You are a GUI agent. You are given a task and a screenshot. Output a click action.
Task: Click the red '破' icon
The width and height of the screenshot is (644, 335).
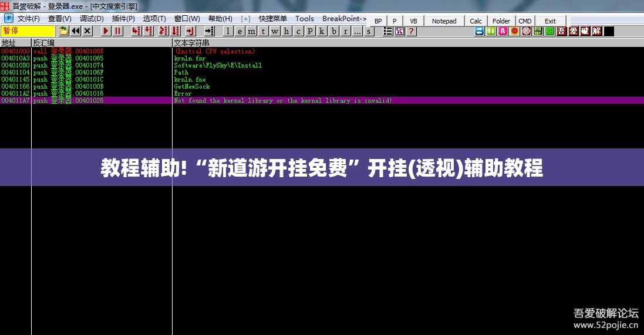click(x=585, y=31)
